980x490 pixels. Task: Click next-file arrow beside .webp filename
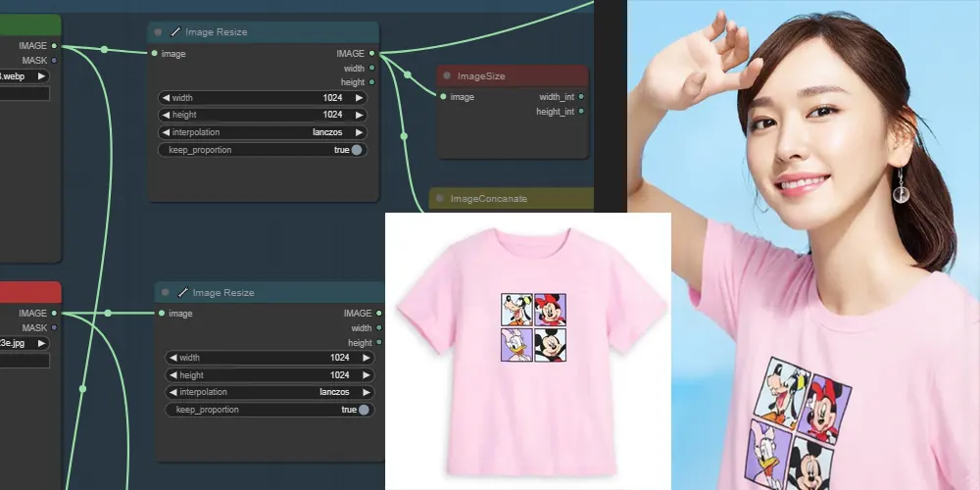point(41,76)
